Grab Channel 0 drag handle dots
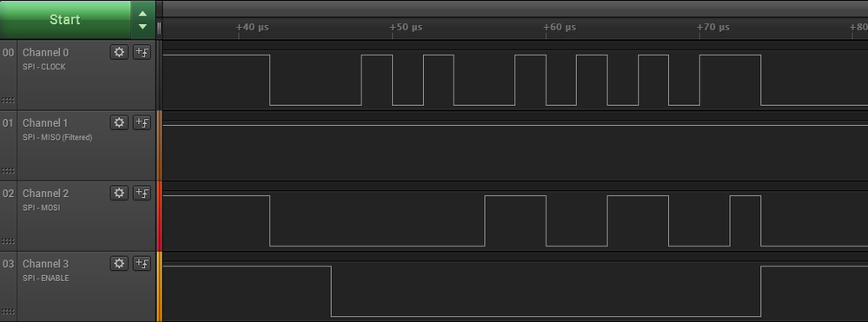The width and height of the screenshot is (868, 322). [8, 100]
